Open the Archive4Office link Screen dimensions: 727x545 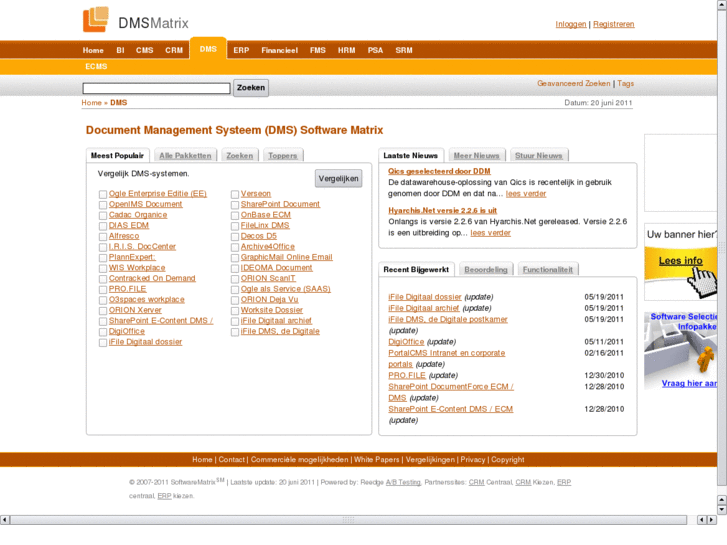pos(268,246)
